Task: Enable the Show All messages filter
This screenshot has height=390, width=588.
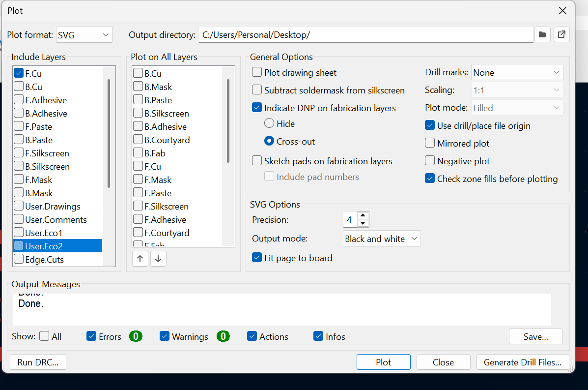Action: [x=44, y=336]
